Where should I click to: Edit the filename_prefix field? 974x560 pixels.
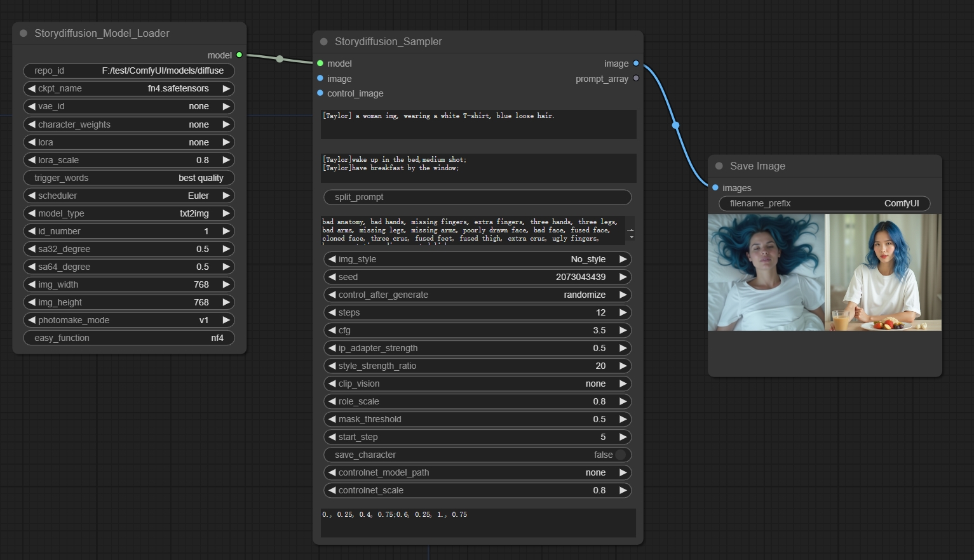coord(825,203)
